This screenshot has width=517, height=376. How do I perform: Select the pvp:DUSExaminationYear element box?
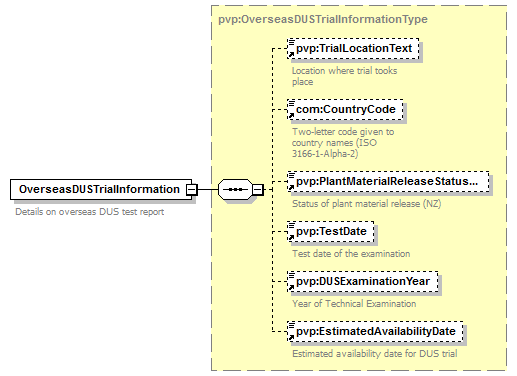(363, 282)
